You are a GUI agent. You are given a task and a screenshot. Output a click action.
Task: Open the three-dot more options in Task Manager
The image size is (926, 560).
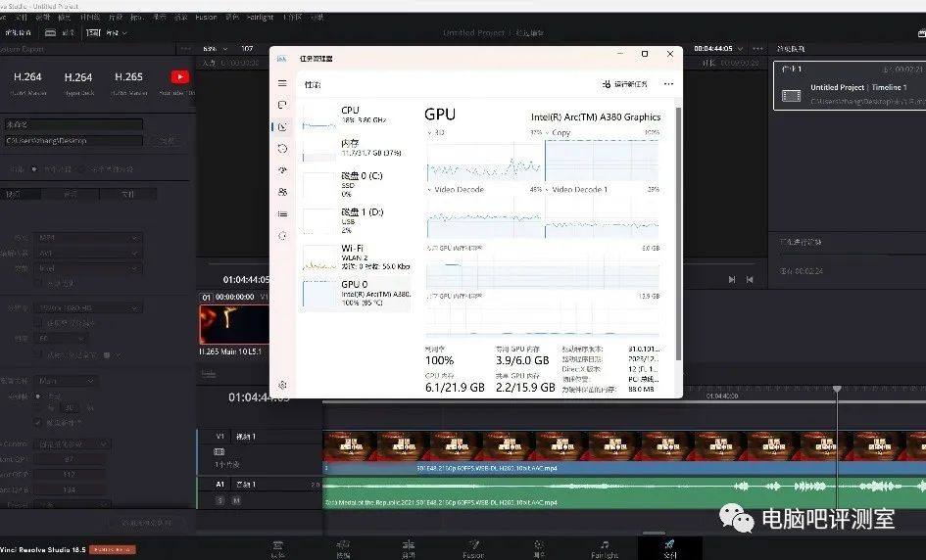[668, 84]
